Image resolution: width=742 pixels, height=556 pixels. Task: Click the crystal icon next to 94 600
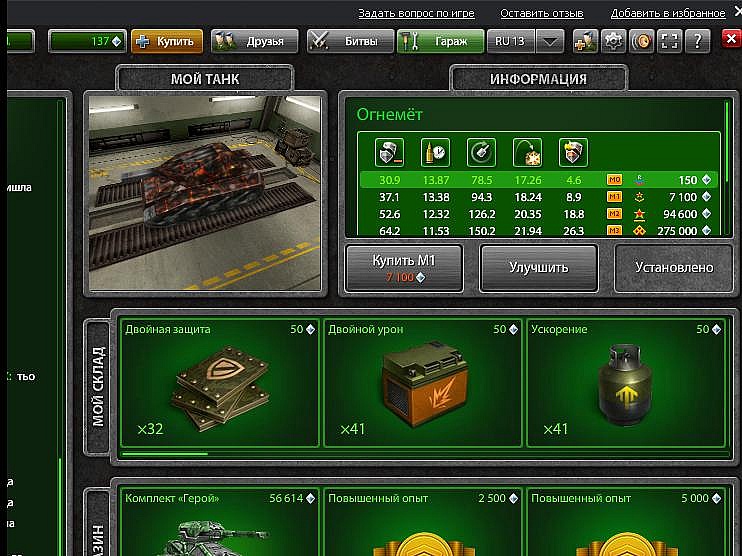point(707,214)
